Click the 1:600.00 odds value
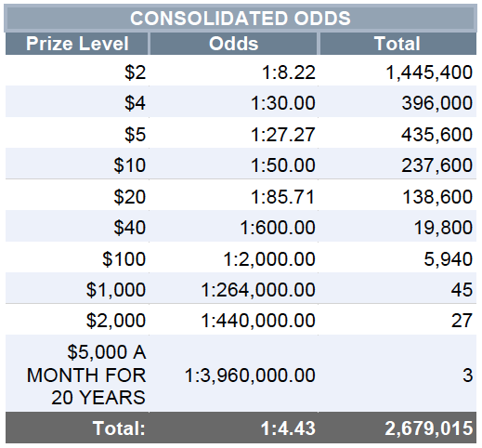Viewport: 482px width, 448px height. pyautogui.click(x=278, y=228)
